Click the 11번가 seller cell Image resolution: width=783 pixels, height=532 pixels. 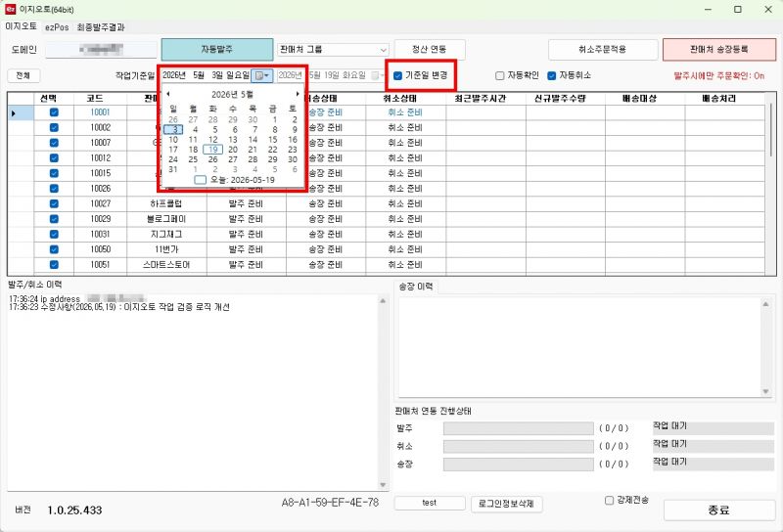[166, 249]
